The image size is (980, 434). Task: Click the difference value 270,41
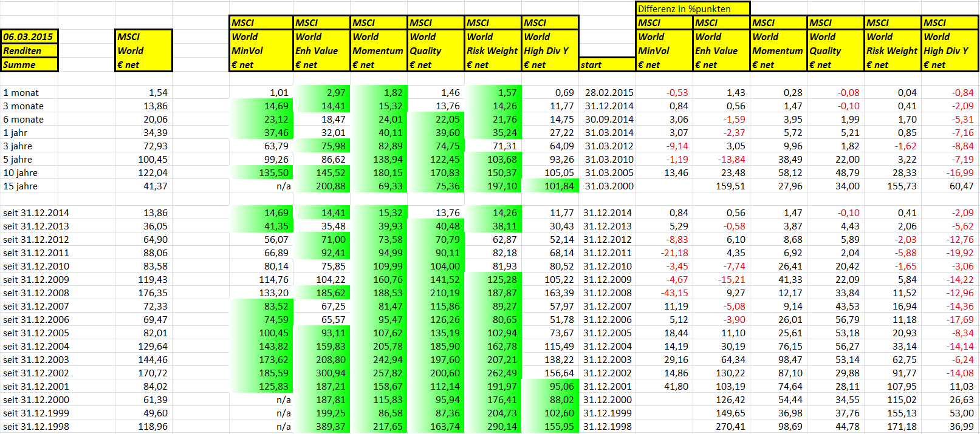point(730,427)
